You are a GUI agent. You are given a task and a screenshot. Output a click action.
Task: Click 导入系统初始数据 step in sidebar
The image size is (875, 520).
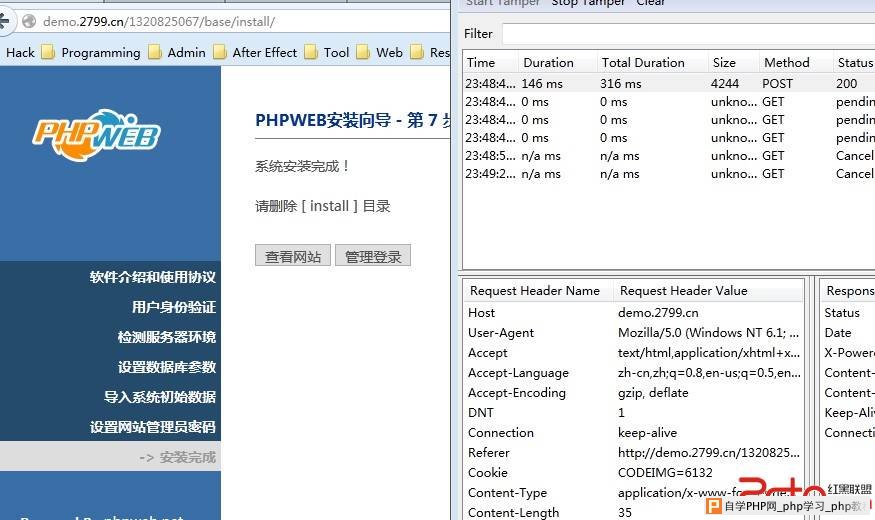coord(160,397)
